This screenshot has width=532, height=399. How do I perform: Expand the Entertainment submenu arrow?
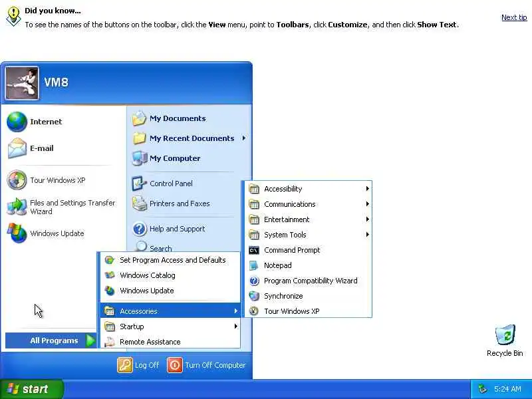368,219
